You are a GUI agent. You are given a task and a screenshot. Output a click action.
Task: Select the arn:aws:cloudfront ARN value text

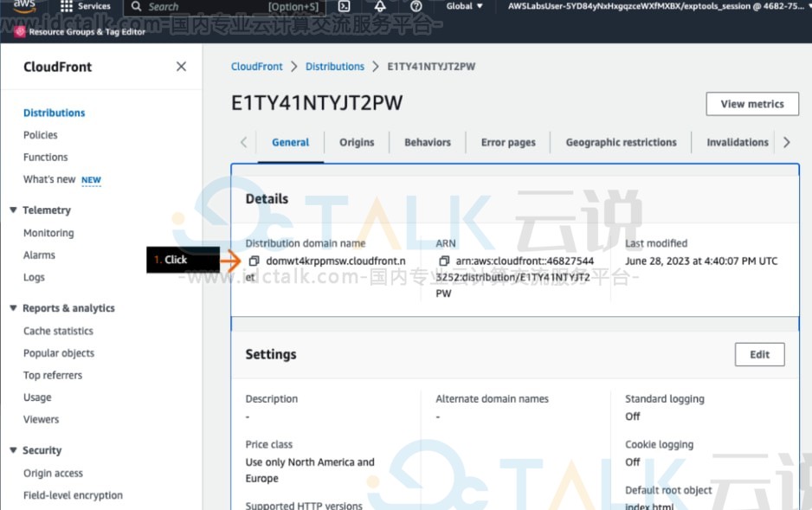click(515, 277)
